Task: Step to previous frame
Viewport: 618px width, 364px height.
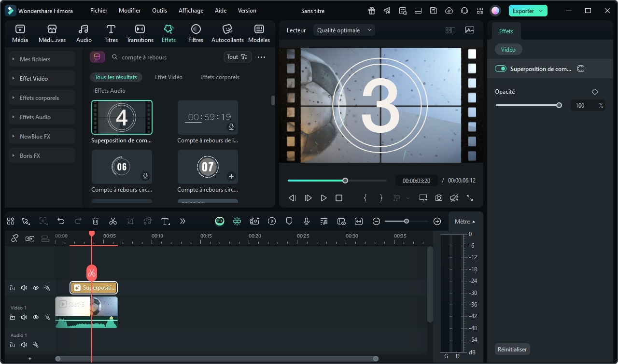Action: tap(292, 198)
